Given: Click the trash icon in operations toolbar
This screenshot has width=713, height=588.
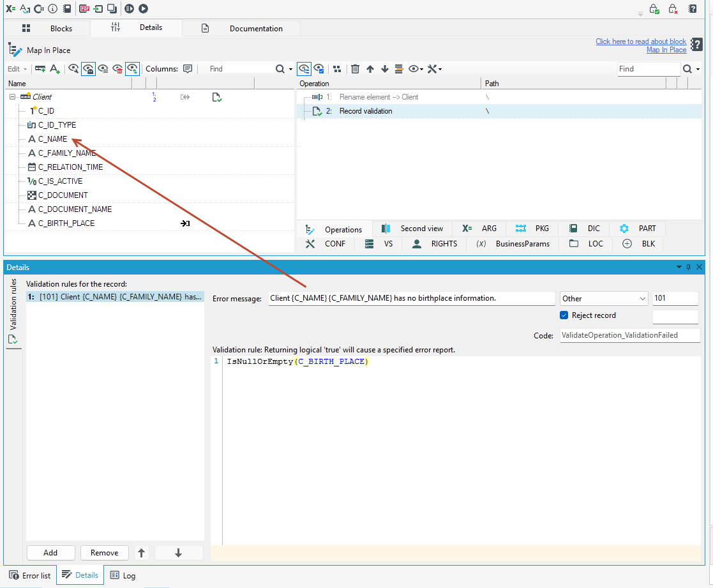Looking at the screenshot, I should [355, 69].
